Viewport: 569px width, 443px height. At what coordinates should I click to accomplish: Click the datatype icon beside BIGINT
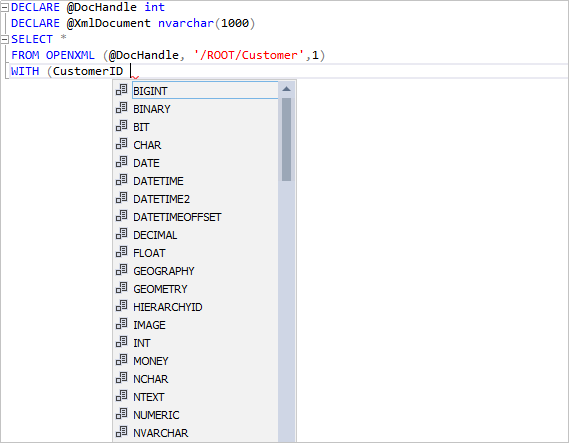tap(122, 90)
